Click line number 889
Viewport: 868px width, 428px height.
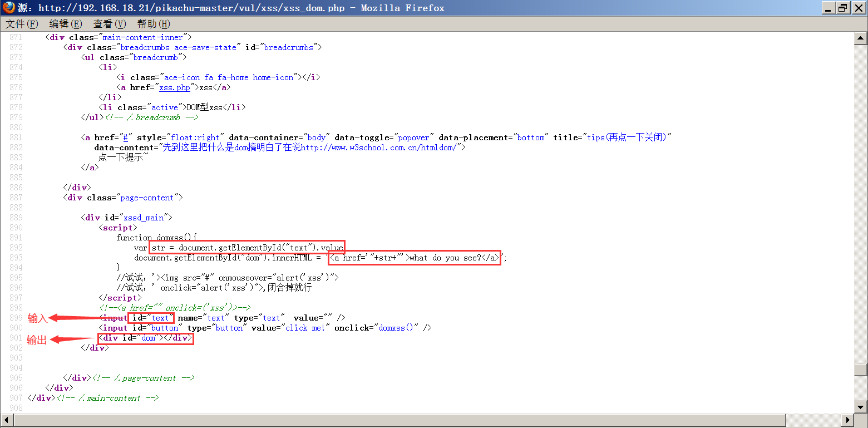coord(16,218)
